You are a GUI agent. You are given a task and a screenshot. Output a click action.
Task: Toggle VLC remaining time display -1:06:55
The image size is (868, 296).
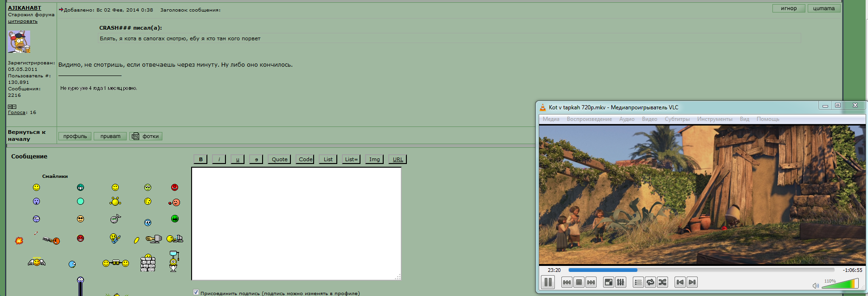point(852,270)
